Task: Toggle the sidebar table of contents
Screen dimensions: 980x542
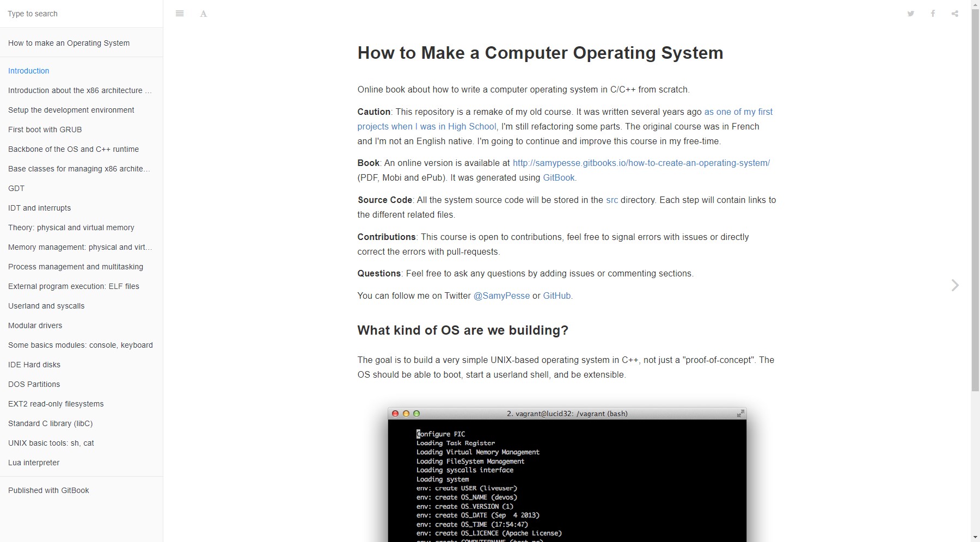Action: [x=180, y=13]
